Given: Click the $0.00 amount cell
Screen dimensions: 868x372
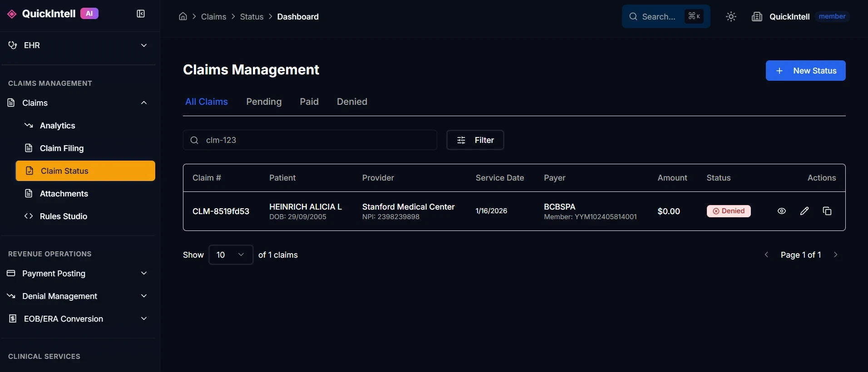Looking at the screenshot, I should point(669,211).
